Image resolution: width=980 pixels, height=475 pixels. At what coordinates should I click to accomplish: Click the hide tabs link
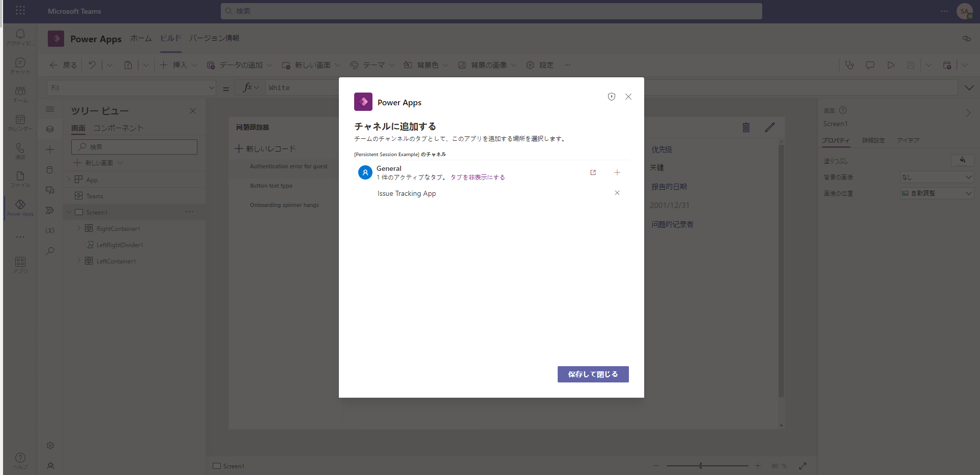478,177
